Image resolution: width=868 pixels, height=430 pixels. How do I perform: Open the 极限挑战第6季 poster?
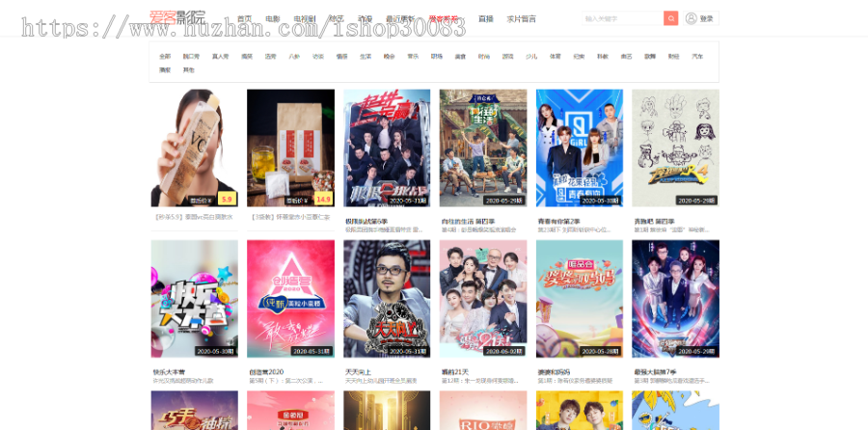tap(387, 148)
